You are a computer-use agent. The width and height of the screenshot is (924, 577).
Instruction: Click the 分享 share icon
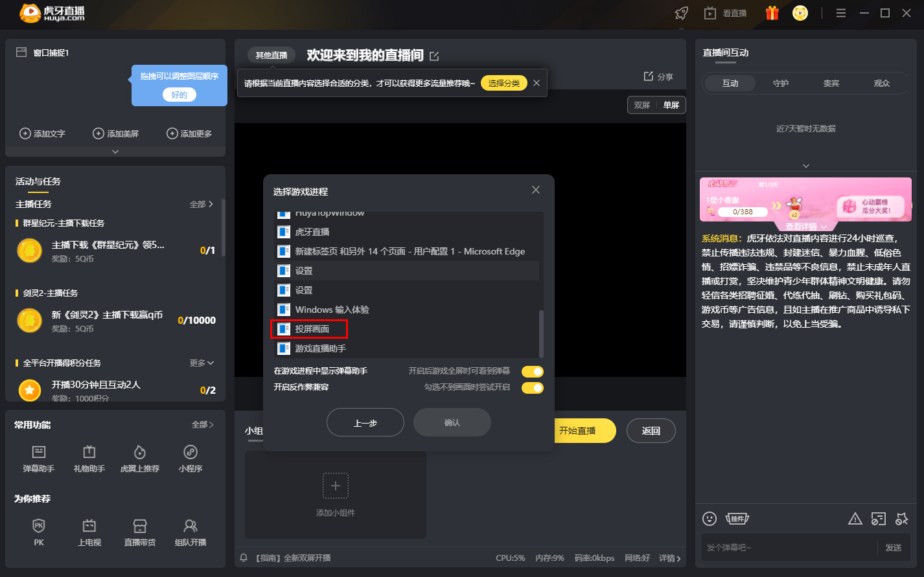point(658,76)
